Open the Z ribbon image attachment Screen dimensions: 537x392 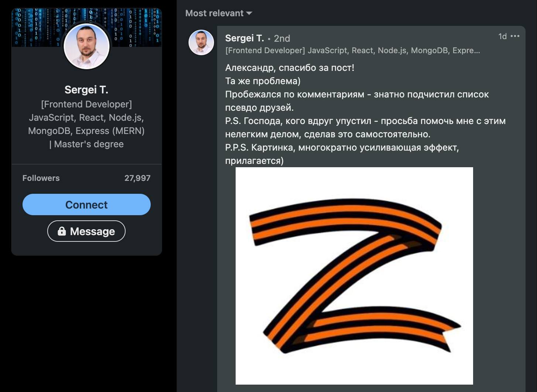[x=354, y=276]
